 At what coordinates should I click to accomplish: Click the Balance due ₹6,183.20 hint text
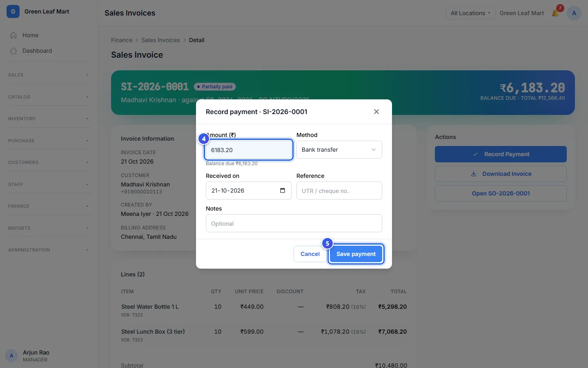pos(232,164)
